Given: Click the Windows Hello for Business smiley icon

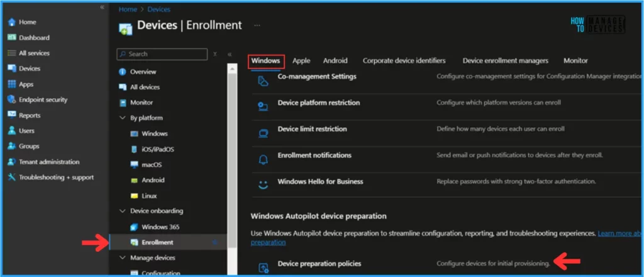Looking at the screenshot, I should [x=263, y=185].
